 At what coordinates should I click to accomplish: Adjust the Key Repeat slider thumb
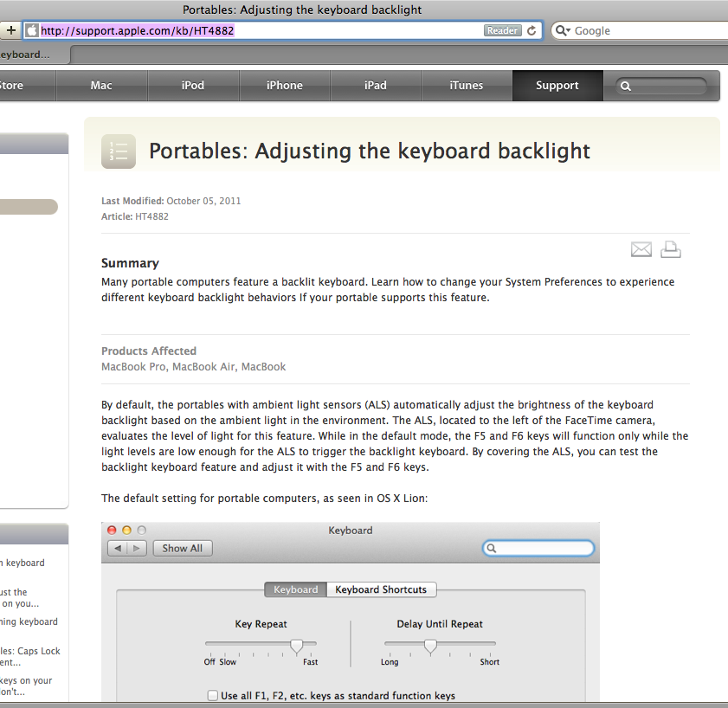point(296,647)
